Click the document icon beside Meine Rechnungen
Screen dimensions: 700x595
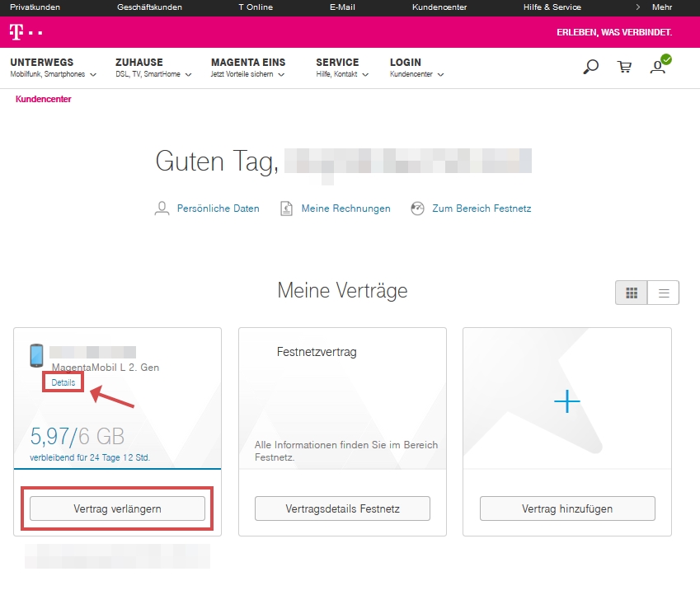pos(286,208)
